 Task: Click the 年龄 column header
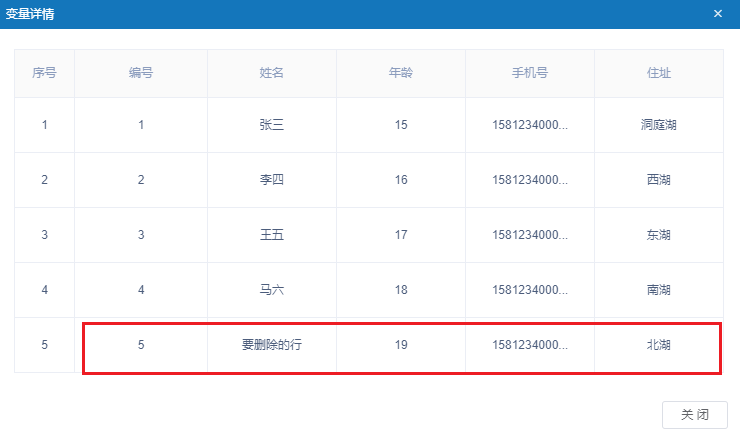pos(401,73)
